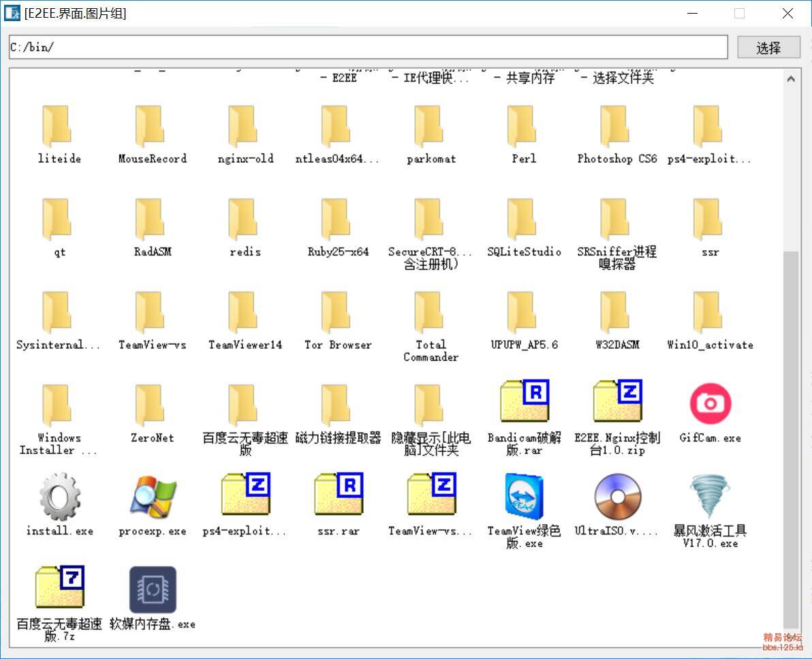Click the procexp.exe icon
This screenshot has height=659, width=812.
click(153, 496)
